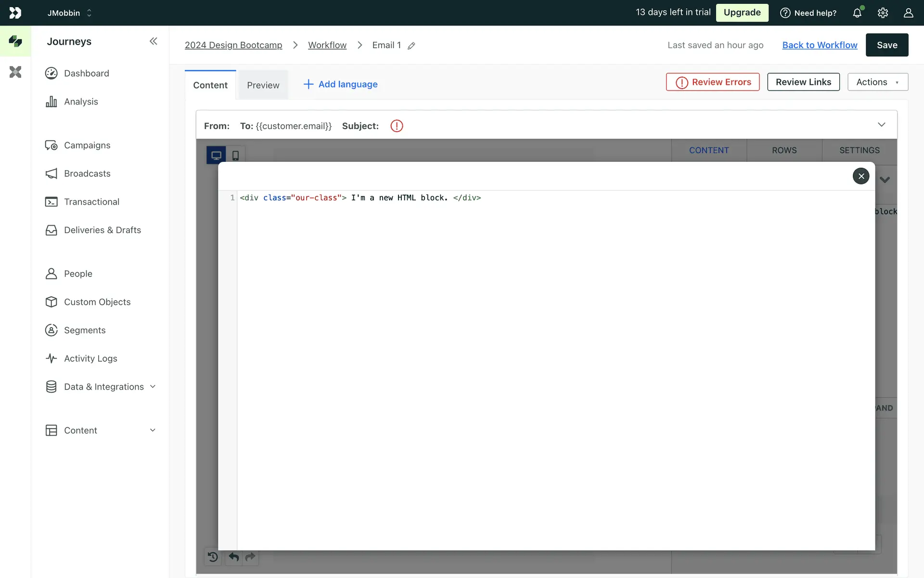Close the HTML code editor modal

[861, 176]
